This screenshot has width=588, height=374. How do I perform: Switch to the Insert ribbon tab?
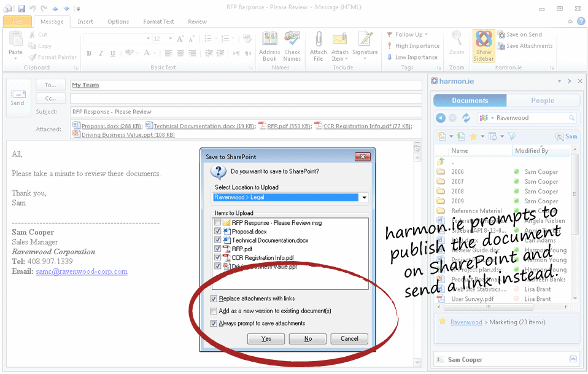[x=85, y=21]
